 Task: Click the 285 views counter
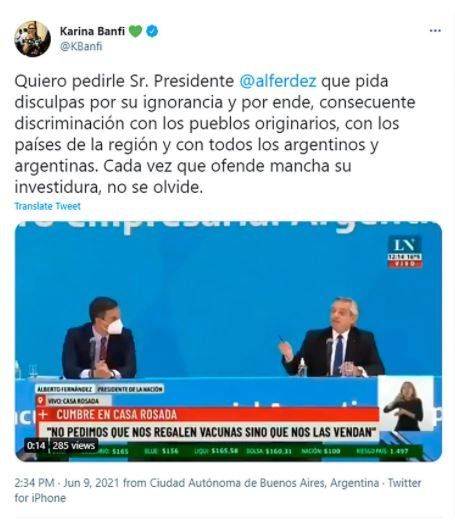pyautogui.click(x=74, y=446)
